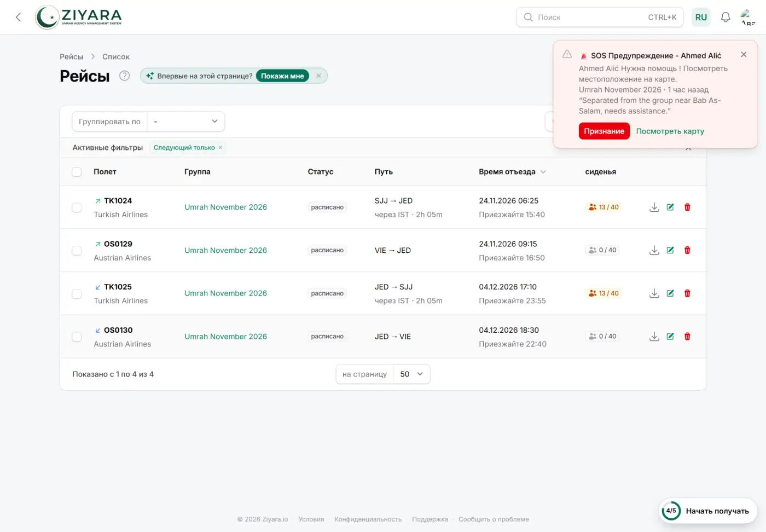This screenshot has height=532, width=766.
Task: Download OS0130 flight details
Action: pos(654,337)
